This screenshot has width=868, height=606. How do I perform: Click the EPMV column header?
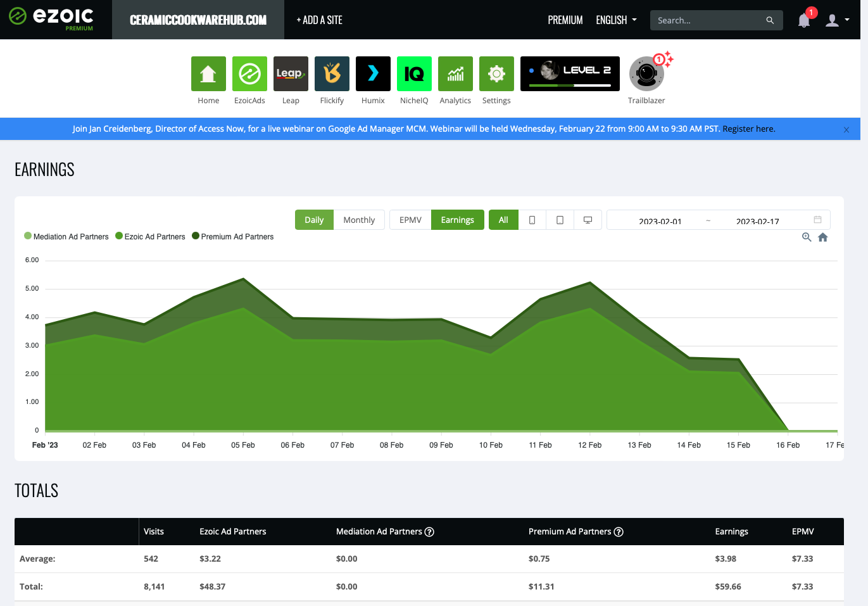tap(803, 531)
